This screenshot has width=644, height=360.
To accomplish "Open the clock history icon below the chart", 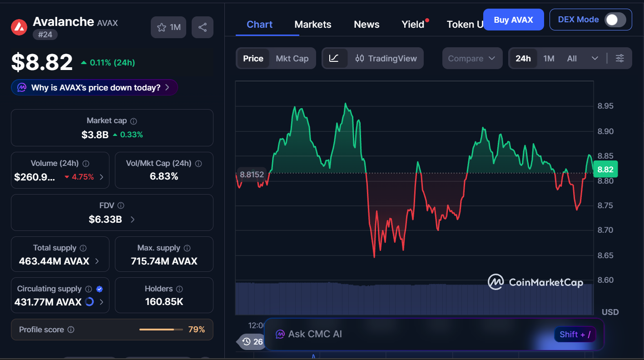I will 247,341.
